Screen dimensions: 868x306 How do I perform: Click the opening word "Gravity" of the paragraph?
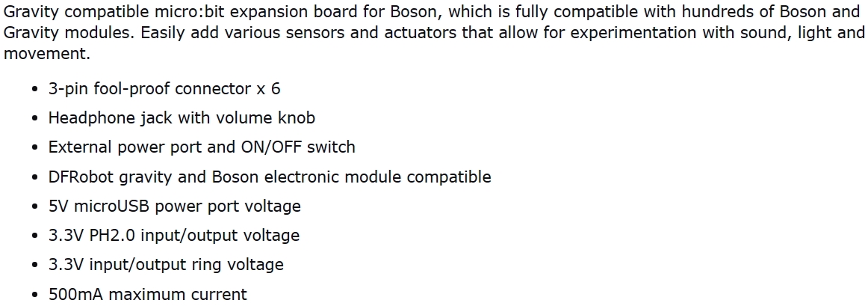click(30, 12)
